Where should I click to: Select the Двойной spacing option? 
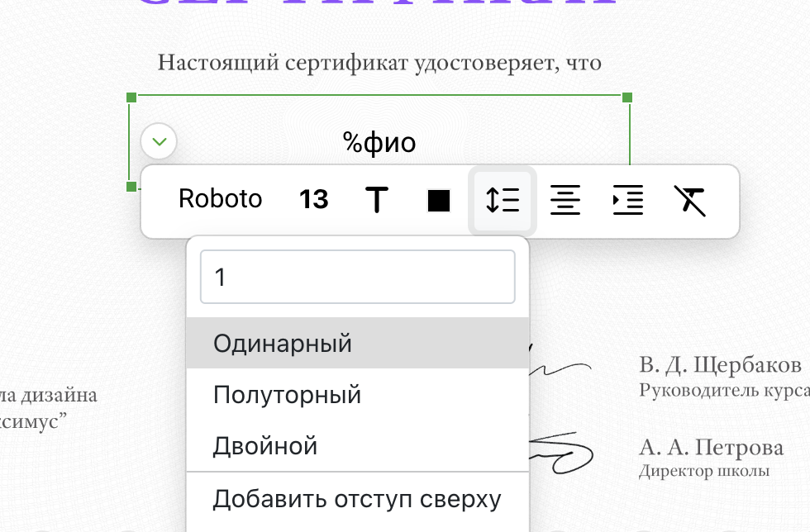tap(357, 446)
